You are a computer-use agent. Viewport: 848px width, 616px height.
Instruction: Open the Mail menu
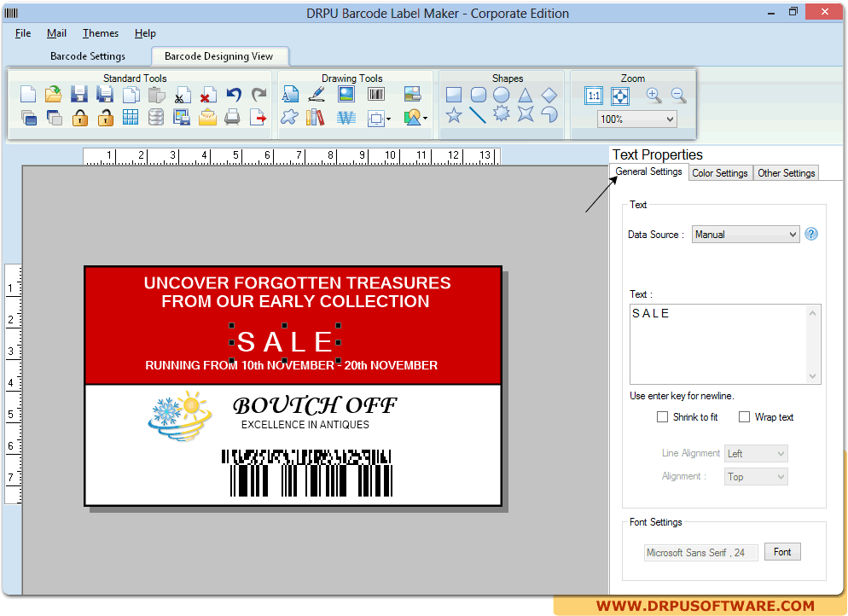[56, 33]
